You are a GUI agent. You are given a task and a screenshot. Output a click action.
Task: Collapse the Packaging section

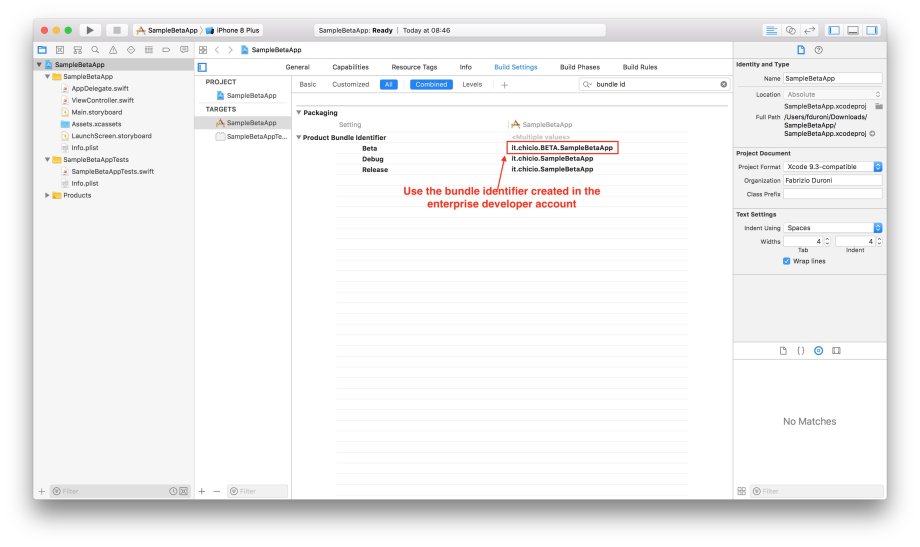pyautogui.click(x=299, y=112)
